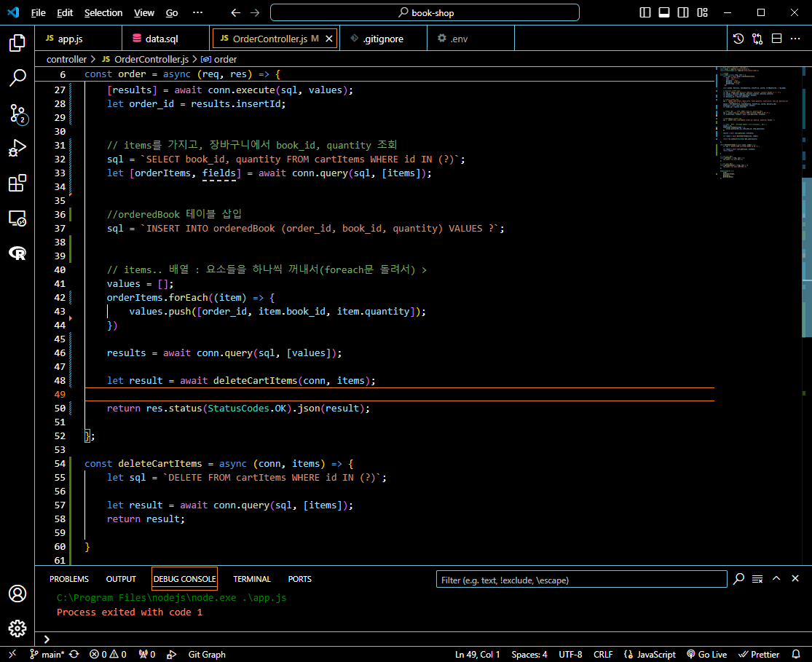Image resolution: width=812 pixels, height=662 pixels.
Task: Select the JavaScript language mode
Action: (650, 654)
